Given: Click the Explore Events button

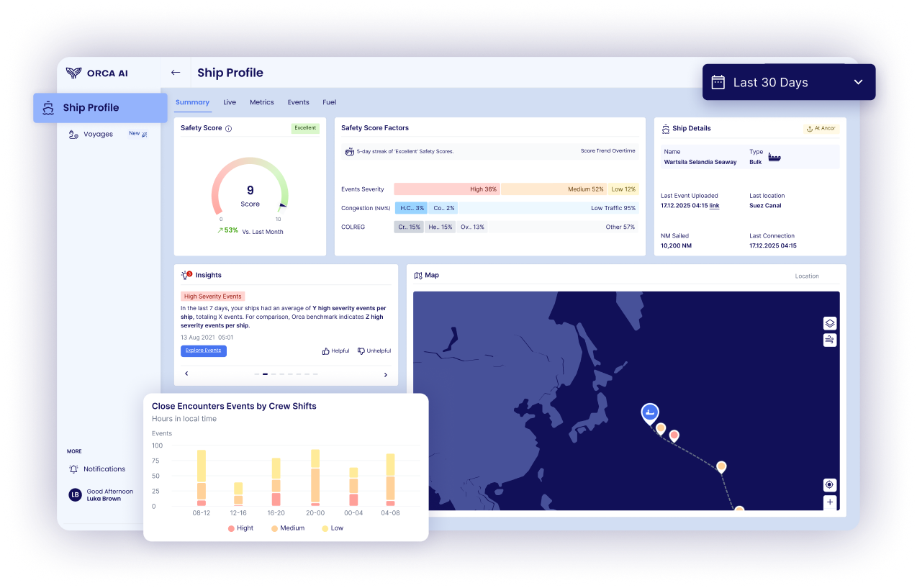Looking at the screenshot, I should click(204, 351).
